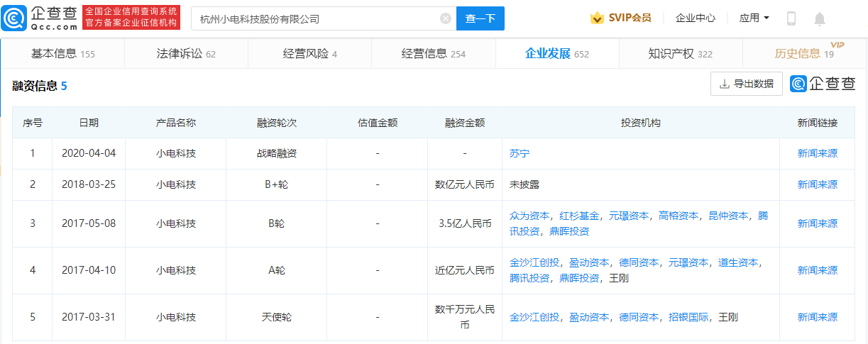This screenshot has width=868, height=344.
Task: Open the 历史信息 VIP tab
Action: pyautogui.click(x=805, y=54)
